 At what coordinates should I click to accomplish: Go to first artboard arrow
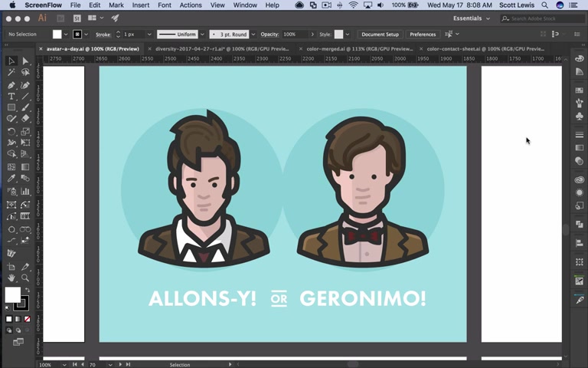[x=74, y=365]
